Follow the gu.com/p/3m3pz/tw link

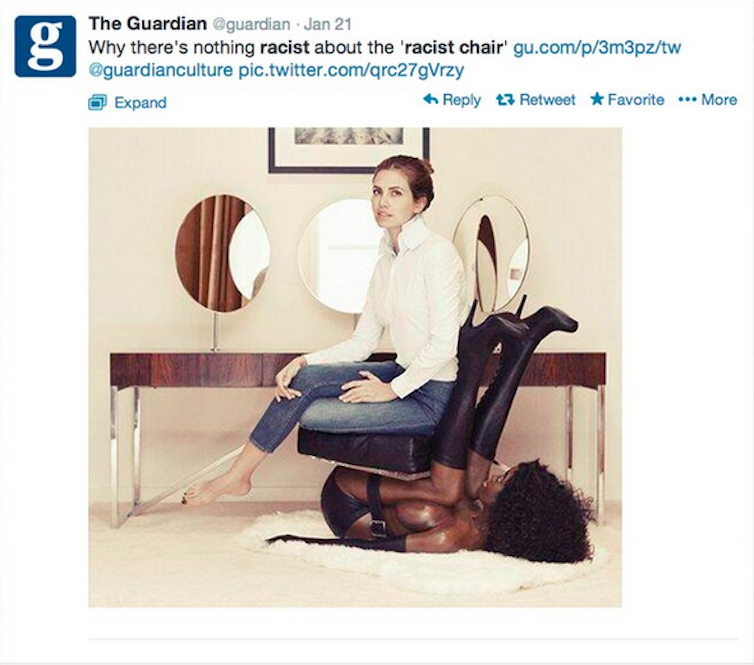tap(597, 48)
